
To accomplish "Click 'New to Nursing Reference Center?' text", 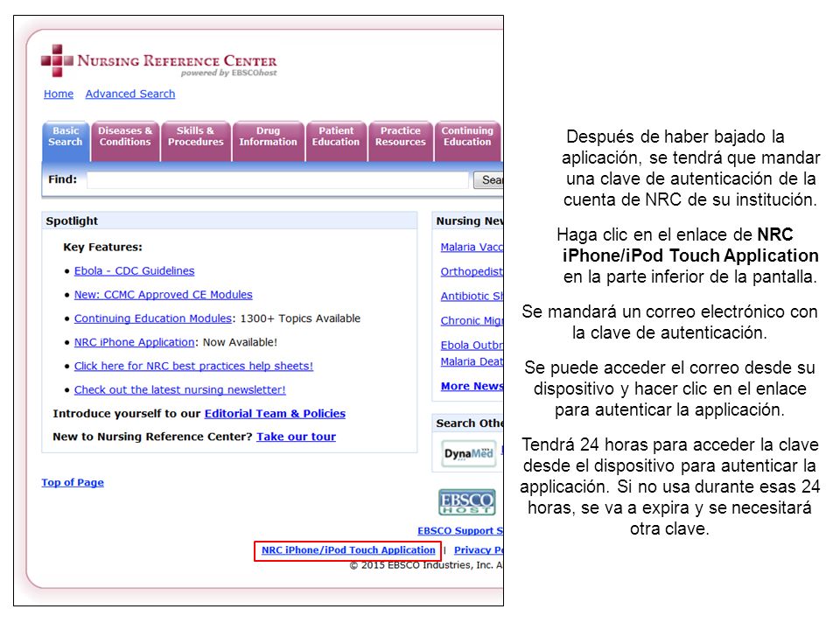I will point(152,437).
